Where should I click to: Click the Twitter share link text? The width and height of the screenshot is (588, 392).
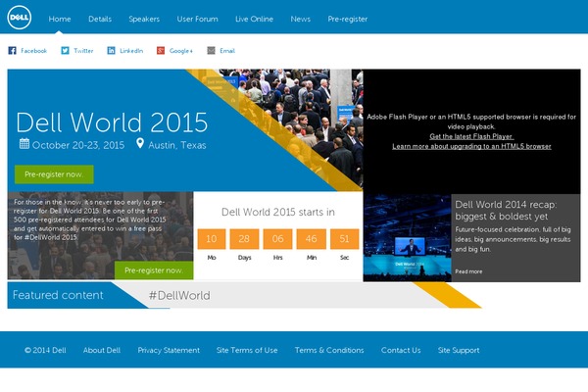pyautogui.click(x=83, y=51)
